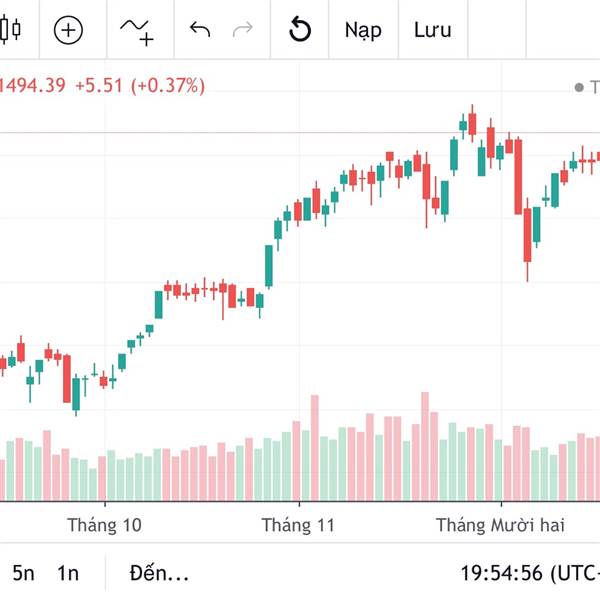Click the Tháng 10 date label

[x=104, y=525]
